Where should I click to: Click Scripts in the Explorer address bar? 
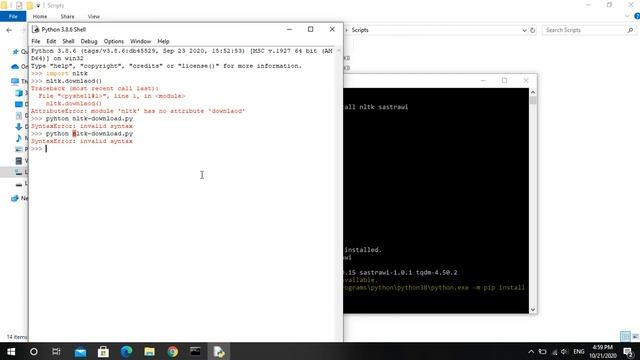click(360, 30)
